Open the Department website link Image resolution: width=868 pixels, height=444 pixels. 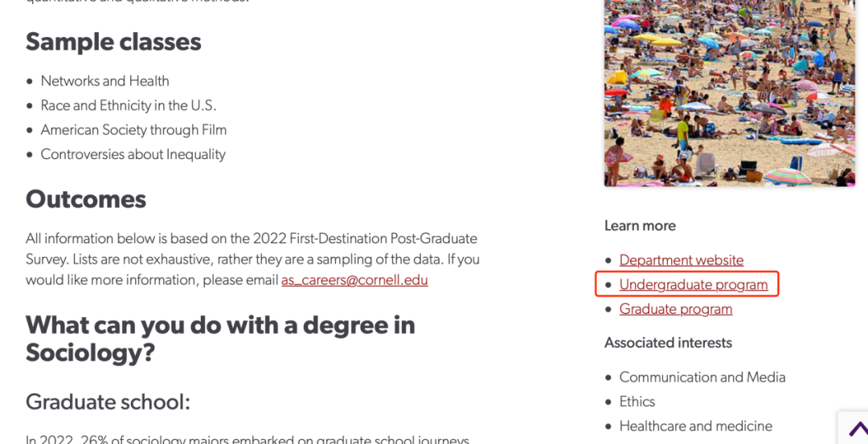pyautogui.click(x=681, y=260)
